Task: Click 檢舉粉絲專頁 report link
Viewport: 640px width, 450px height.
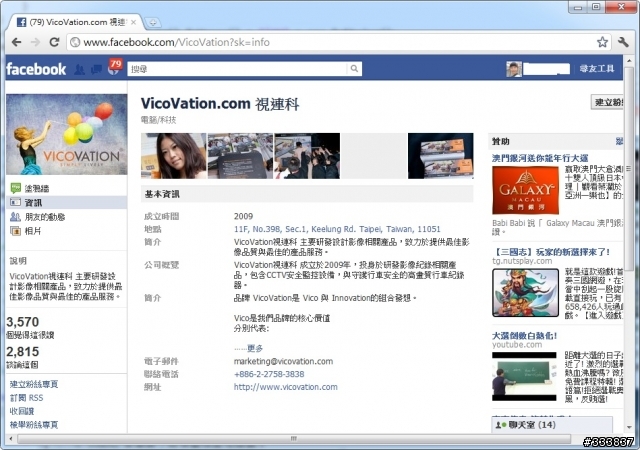Action: pyautogui.click(x=34, y=424)
